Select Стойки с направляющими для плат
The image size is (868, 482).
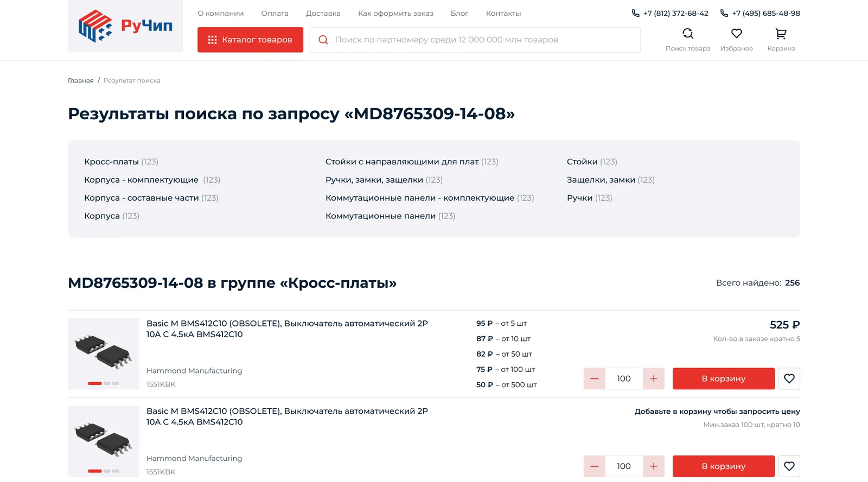(x=412, y=162)
